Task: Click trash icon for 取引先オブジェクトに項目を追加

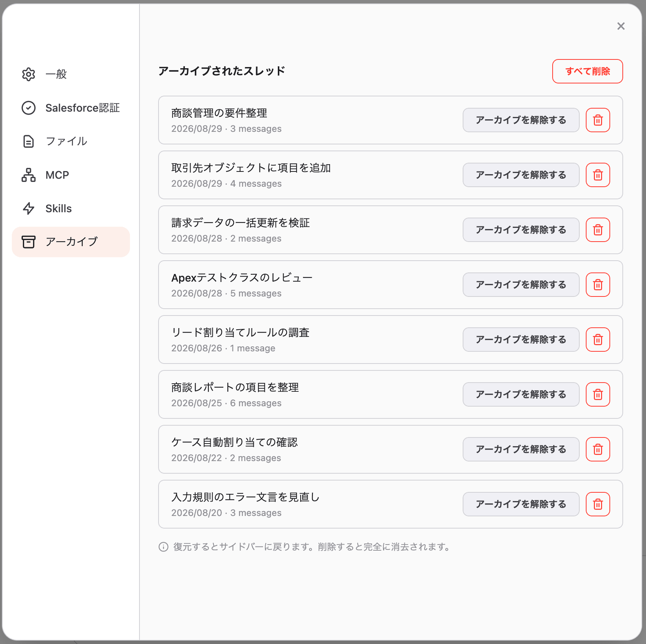Action: [598, 175]
